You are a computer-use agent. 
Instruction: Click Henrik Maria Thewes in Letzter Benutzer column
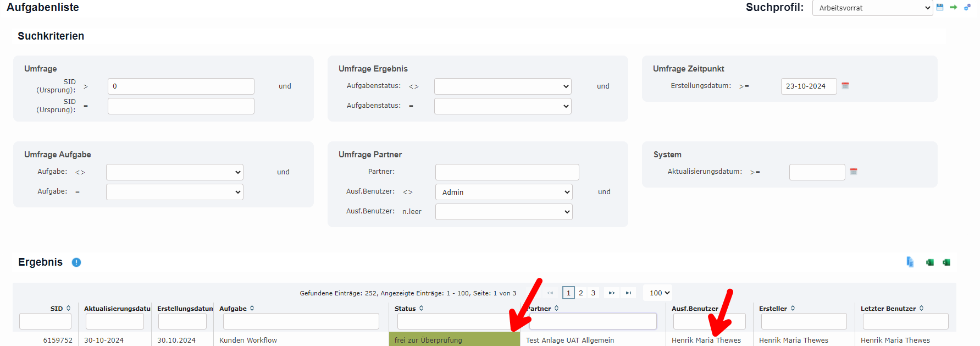click(x=895, y=340)
